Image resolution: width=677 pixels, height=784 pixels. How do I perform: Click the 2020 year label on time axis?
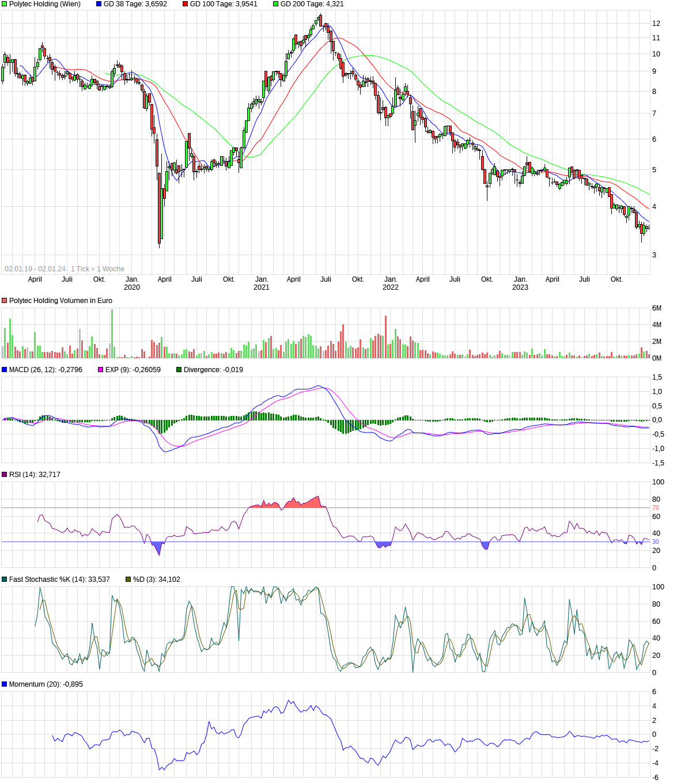(132, 287)
